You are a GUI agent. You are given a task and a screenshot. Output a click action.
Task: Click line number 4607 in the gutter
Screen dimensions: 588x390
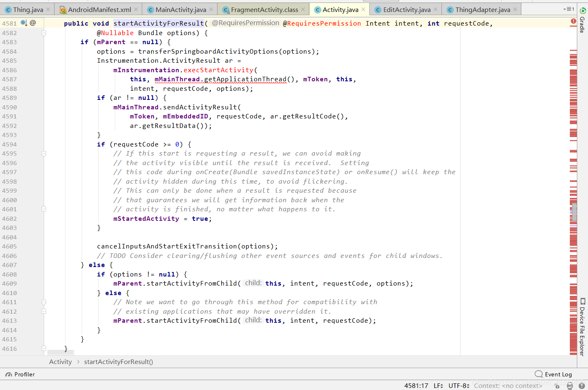point(9,265)
